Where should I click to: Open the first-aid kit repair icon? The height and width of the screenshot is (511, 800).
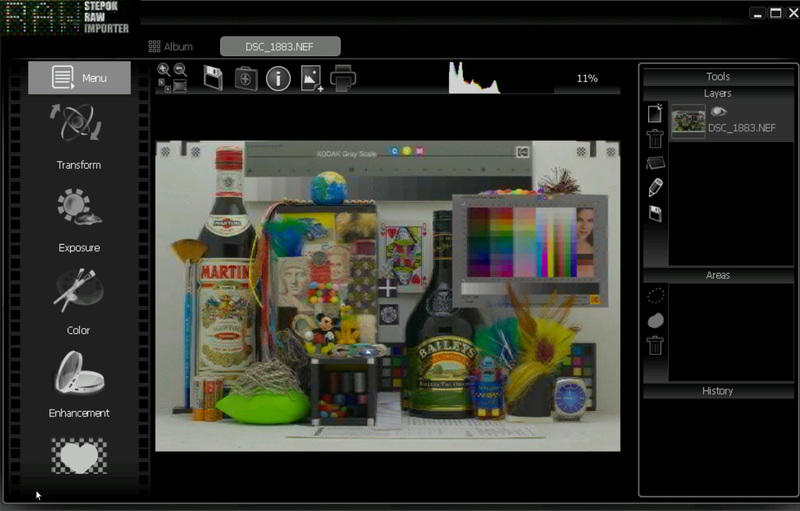click(x=246, y=79)
